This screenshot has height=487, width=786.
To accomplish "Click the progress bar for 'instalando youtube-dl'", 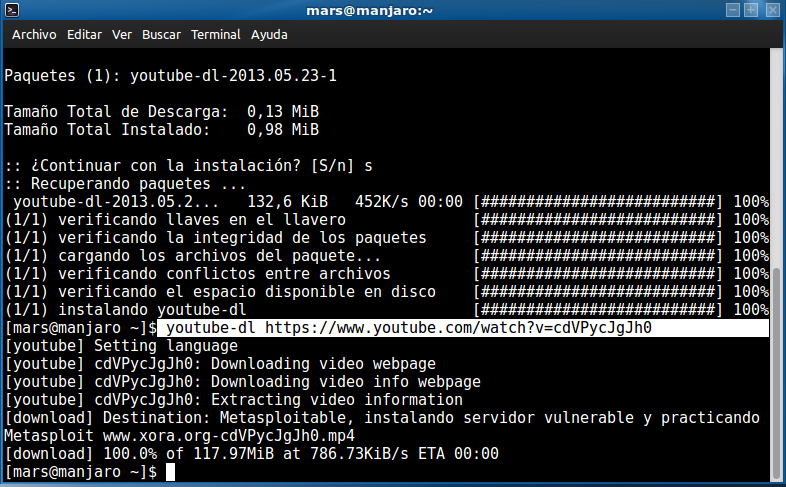I will [x=597, y=310].
